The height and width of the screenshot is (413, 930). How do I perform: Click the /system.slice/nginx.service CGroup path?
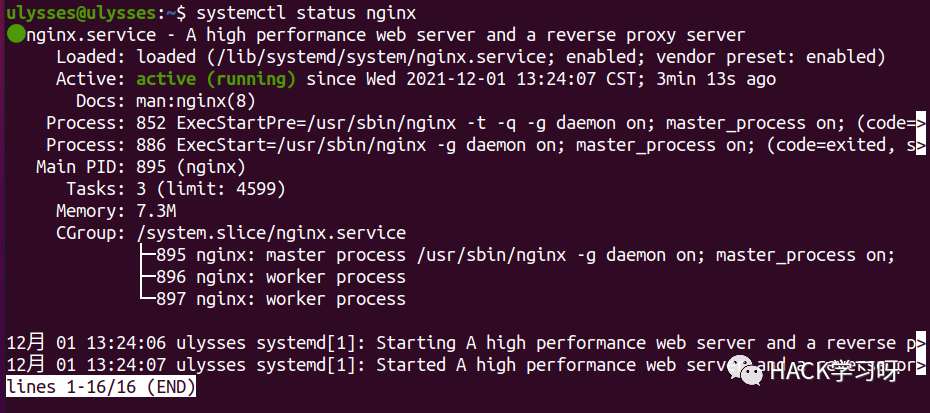pyautogui.click(x=270, y=233)
